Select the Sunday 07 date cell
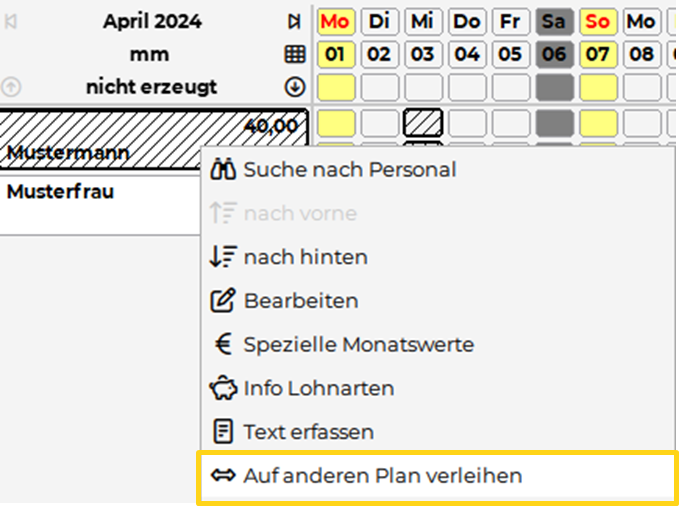 [x=598, y=54]
